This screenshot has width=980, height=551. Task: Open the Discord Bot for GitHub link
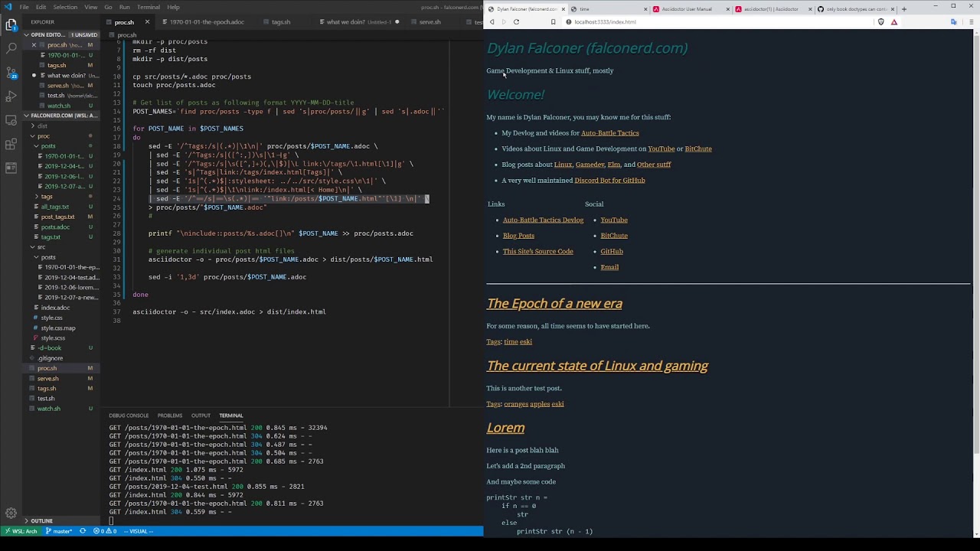click(609, 181)
